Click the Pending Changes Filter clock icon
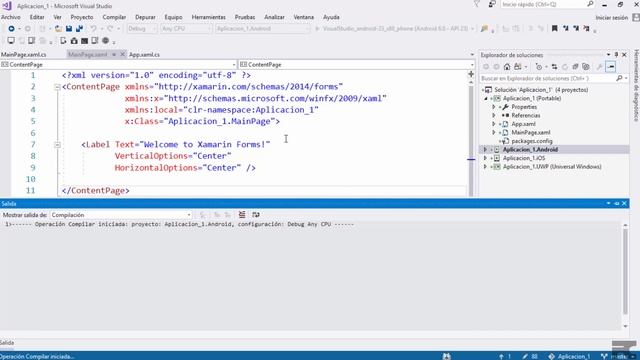 (539, 67)
